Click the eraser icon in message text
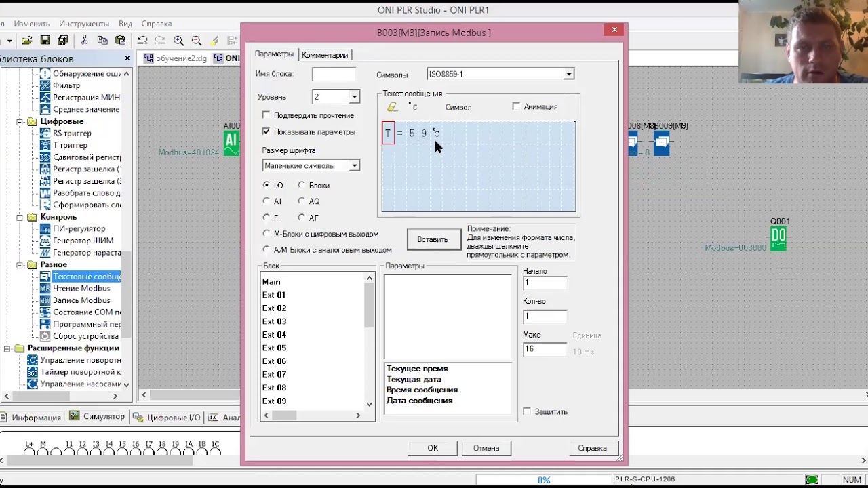The height and width of the screenshot is (488, 868). 392,107
